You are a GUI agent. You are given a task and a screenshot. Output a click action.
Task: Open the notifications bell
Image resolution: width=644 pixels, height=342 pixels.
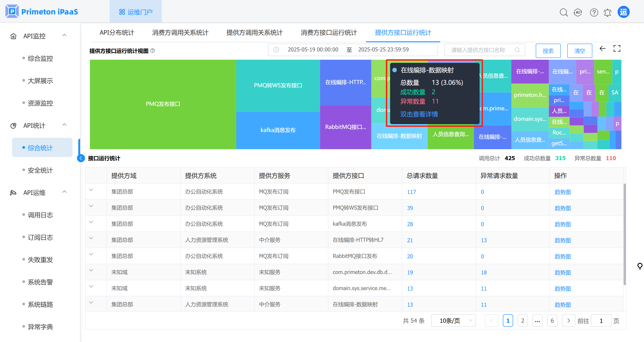coord(608,12)
